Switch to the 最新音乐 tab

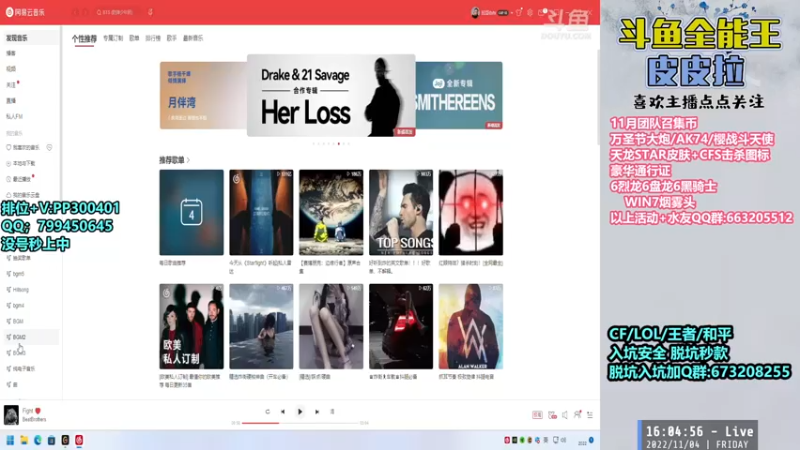[x=193, y=38]
